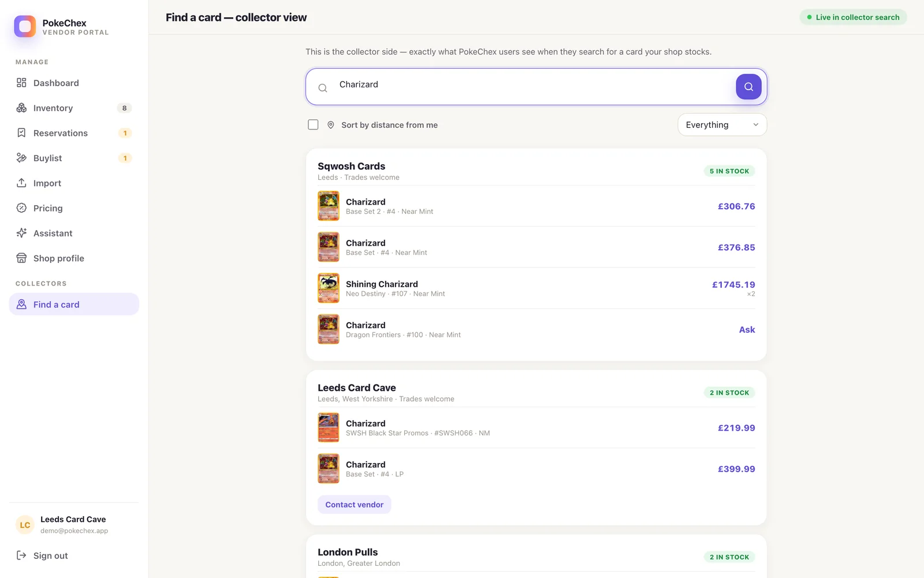Open Base Set 2 Charizard thumbnail
This screenshot has width=924, height=578.
point(329,206)
